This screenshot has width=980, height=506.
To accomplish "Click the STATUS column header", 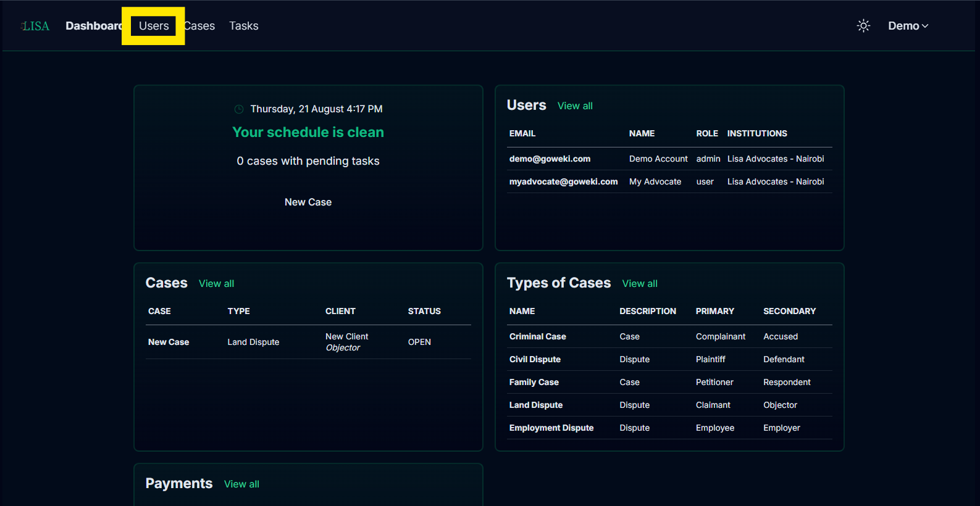I will [424, 312].
